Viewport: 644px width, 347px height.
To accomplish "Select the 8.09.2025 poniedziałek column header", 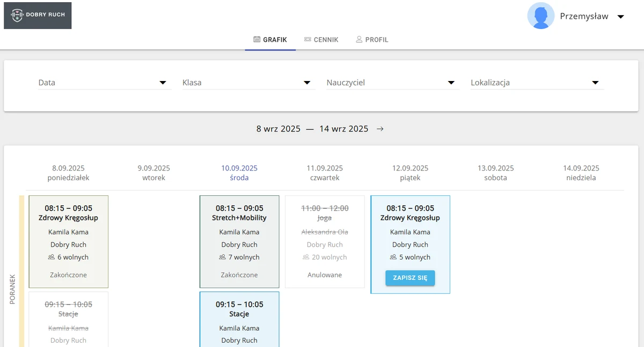I will tap(68, 173).
